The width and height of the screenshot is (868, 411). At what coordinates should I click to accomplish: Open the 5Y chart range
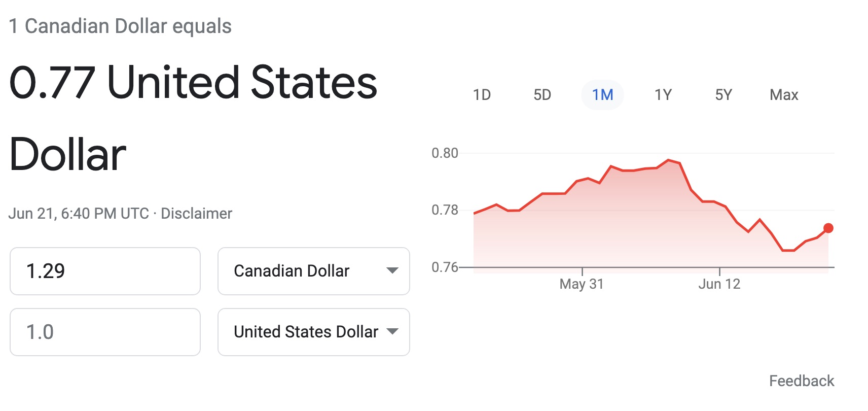[x=722, y=94]
